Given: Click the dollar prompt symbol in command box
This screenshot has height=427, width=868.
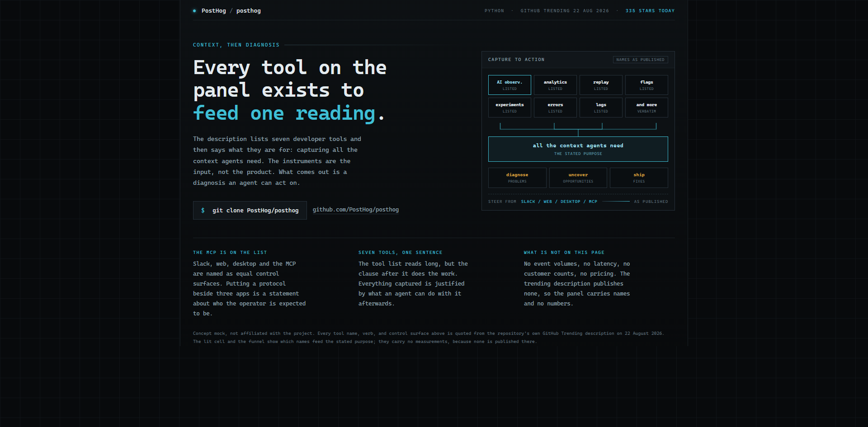Looking at the screenshot, I should click(203, 211).
